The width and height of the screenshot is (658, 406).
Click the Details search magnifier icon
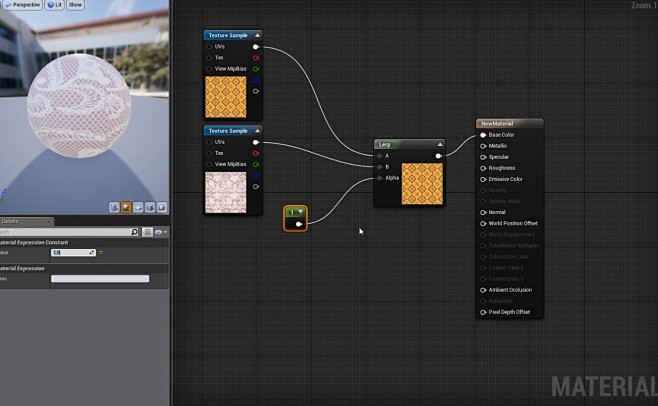[134, 232]
